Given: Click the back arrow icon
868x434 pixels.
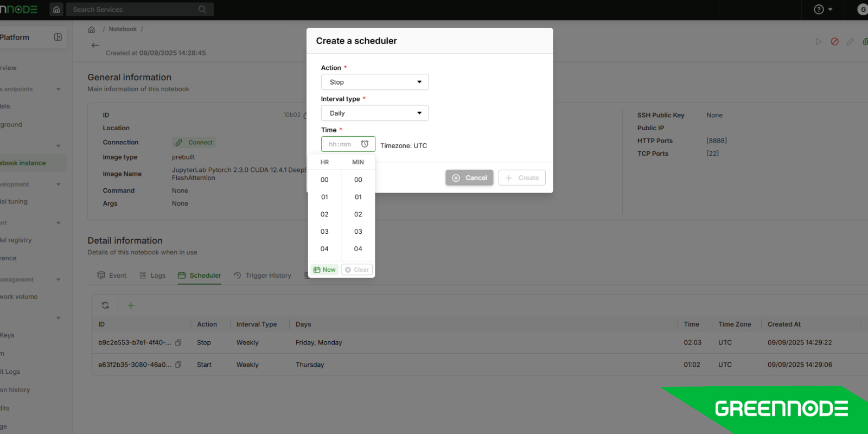Looking at the screenshot, I should point(95,46).
